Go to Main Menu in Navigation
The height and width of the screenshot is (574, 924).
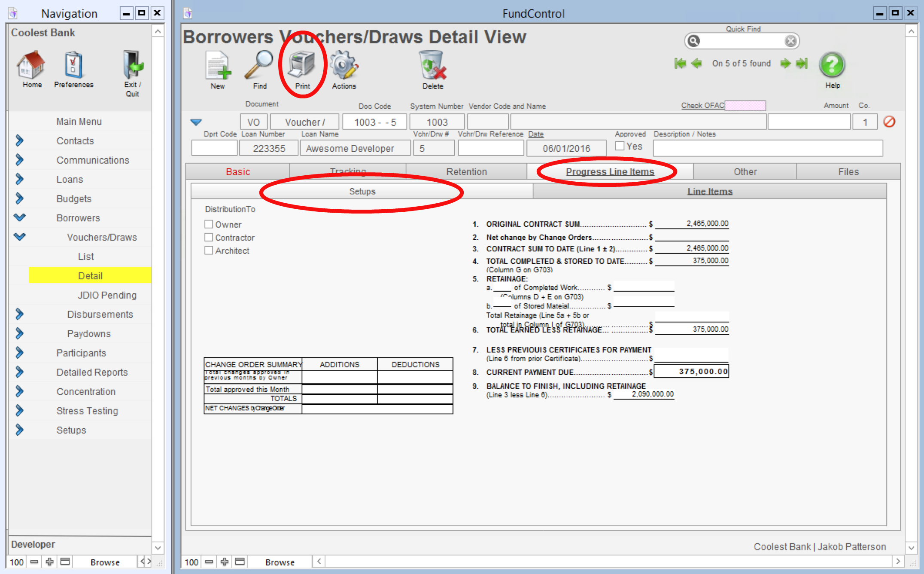click(x=79, y=122)
